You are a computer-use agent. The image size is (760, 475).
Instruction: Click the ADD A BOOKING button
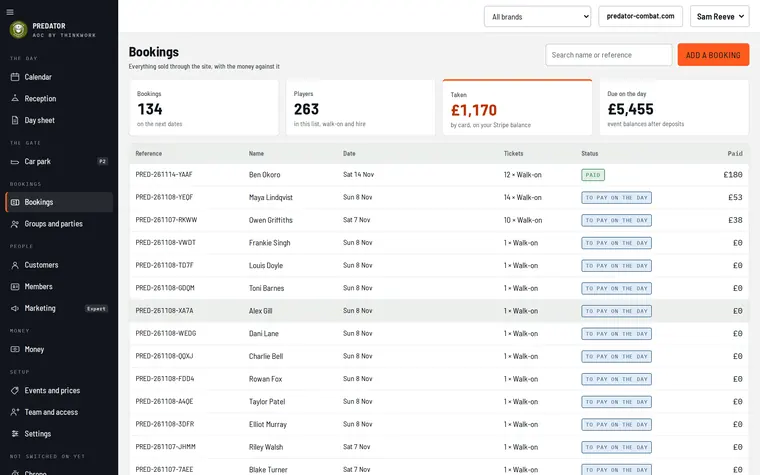713,55
